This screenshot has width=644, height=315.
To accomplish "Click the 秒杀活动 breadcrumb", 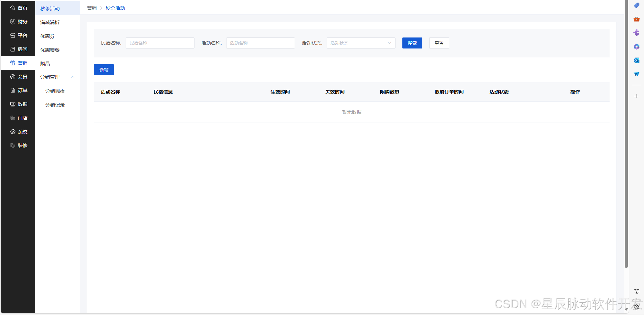I will tap(115, 8).
